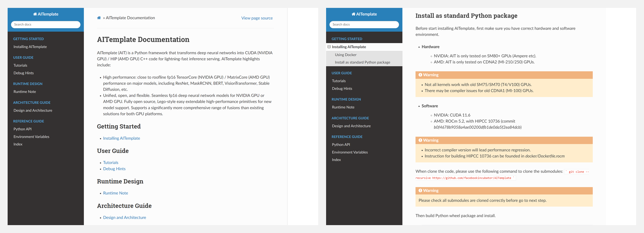Collapse Installing AITemplate in right sidebar
644x233 pixels.
(x=329, y=47)
